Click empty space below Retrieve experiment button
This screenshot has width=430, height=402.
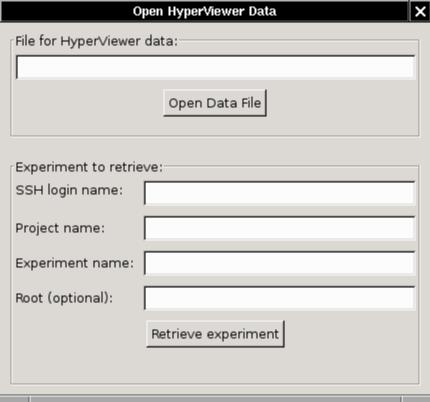215,365
